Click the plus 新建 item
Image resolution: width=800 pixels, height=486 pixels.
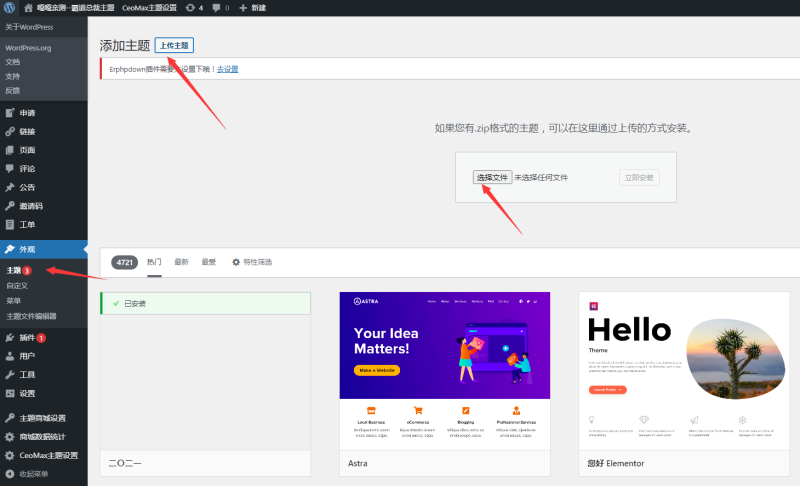253,8
